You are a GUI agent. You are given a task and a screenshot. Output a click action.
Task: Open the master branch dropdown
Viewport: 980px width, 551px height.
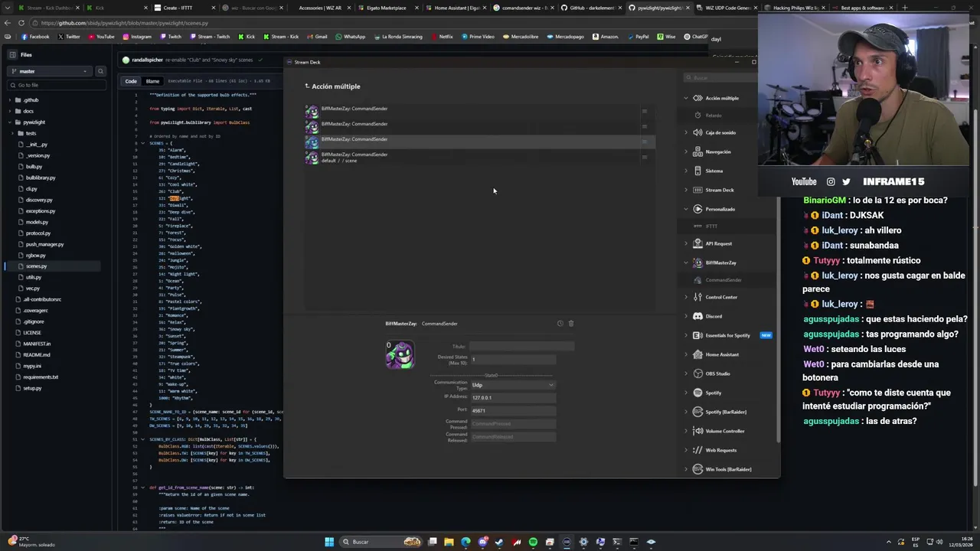(50, 71)
